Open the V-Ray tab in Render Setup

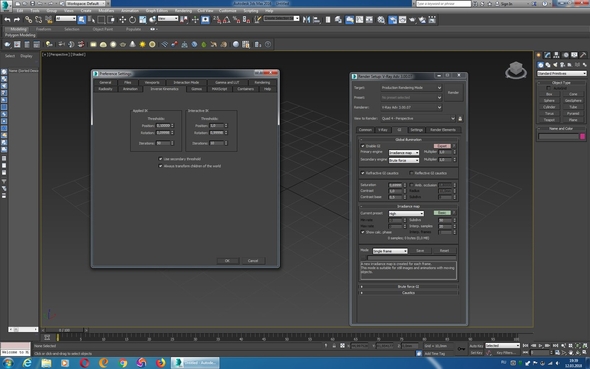[383, 130]
